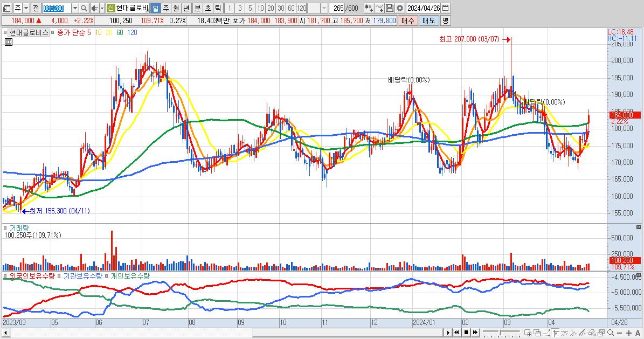The width and height of the screenshot is (644, 339).
Task: Open the data table grid icon
Action: 8,42
